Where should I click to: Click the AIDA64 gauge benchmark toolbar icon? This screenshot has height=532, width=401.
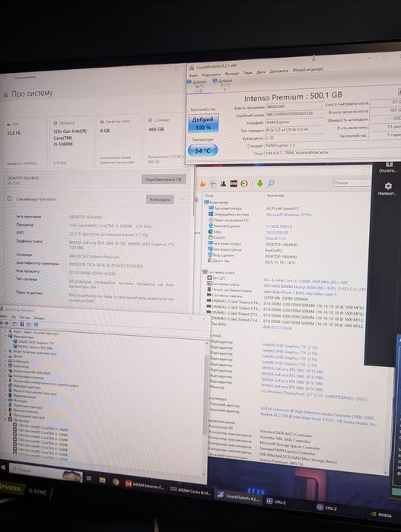tap(244, 184)
